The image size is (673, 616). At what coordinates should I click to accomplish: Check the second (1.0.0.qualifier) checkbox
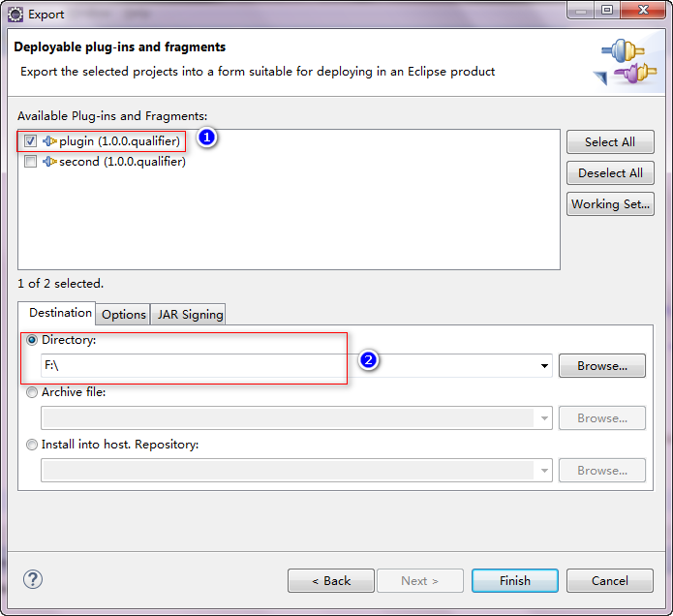30,162
